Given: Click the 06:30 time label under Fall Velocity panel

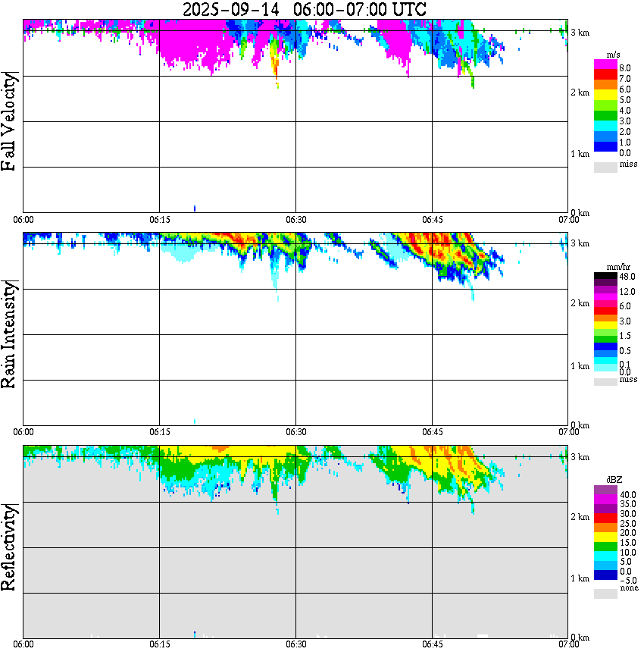Looking at the screenshot, I should 296,220.
